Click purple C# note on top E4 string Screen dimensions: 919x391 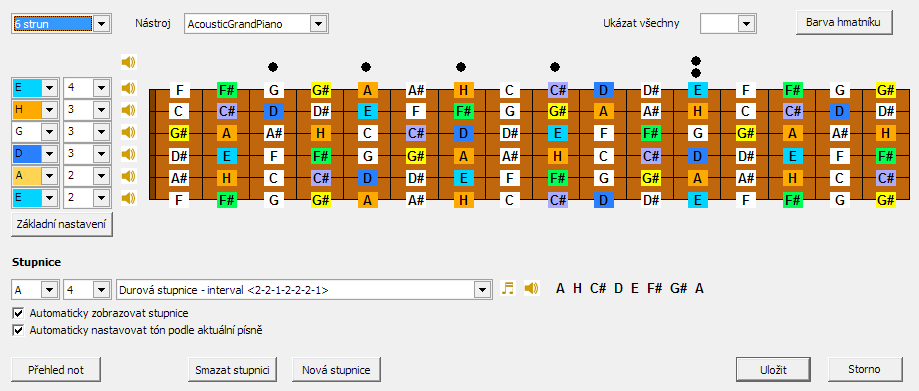point(558,90)
